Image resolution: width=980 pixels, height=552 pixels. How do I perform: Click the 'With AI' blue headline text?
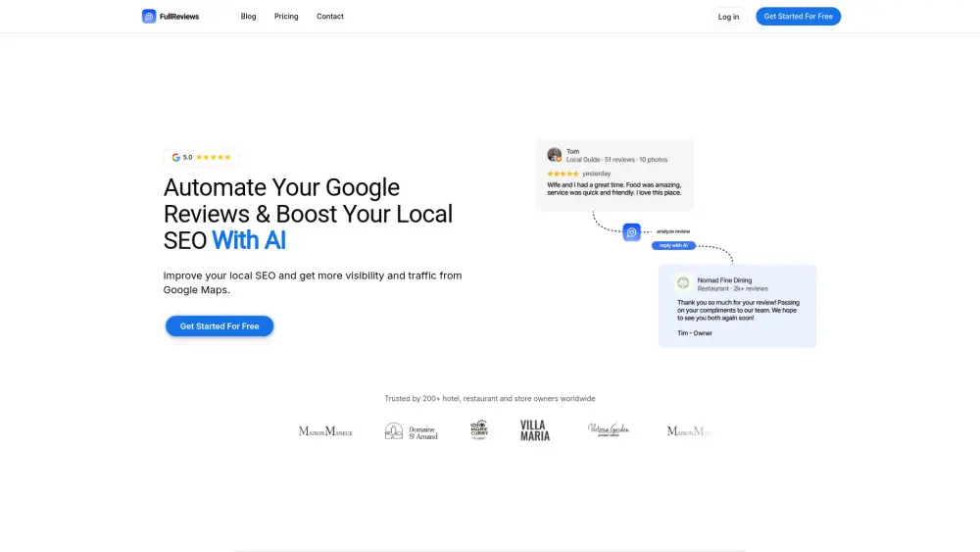click(249, 240)
